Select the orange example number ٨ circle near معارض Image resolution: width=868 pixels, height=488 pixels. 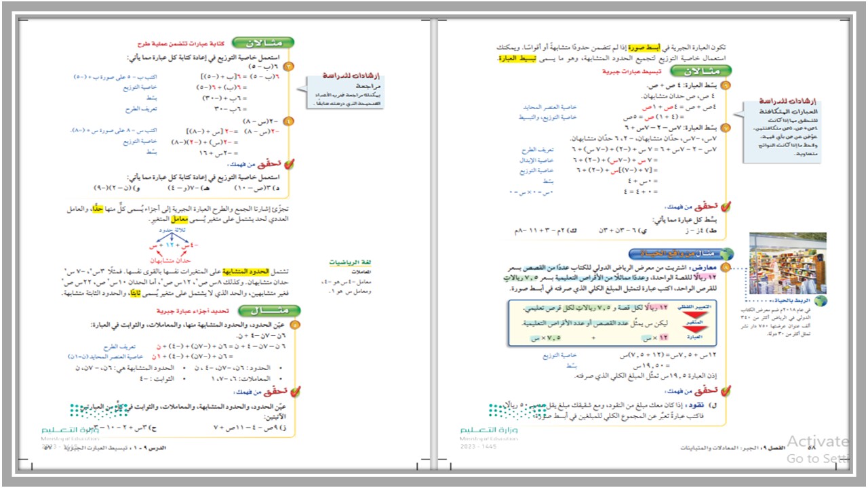click(726, 268)
